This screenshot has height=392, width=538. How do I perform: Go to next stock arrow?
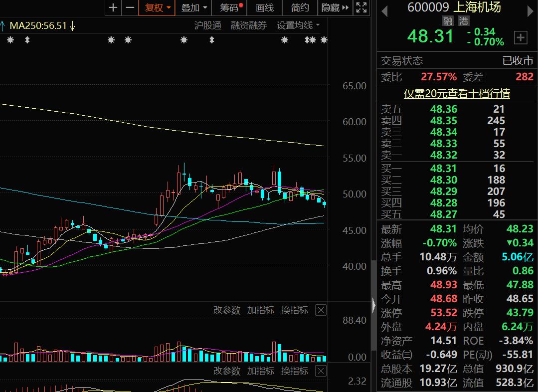click(530, 11)
